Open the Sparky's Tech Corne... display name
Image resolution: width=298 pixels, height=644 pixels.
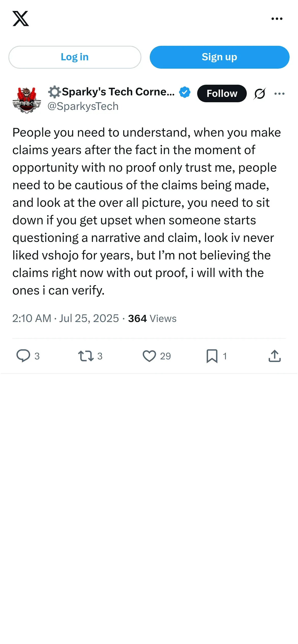click(112, 92)
